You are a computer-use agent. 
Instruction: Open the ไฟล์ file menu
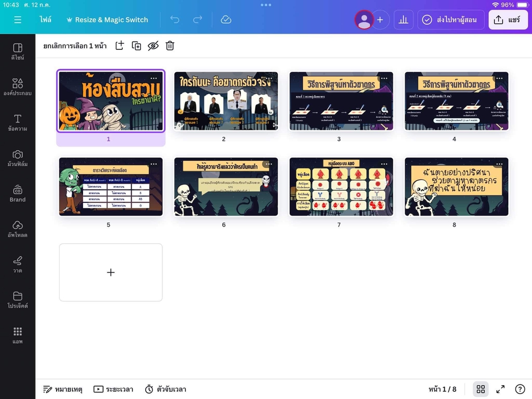45,20
